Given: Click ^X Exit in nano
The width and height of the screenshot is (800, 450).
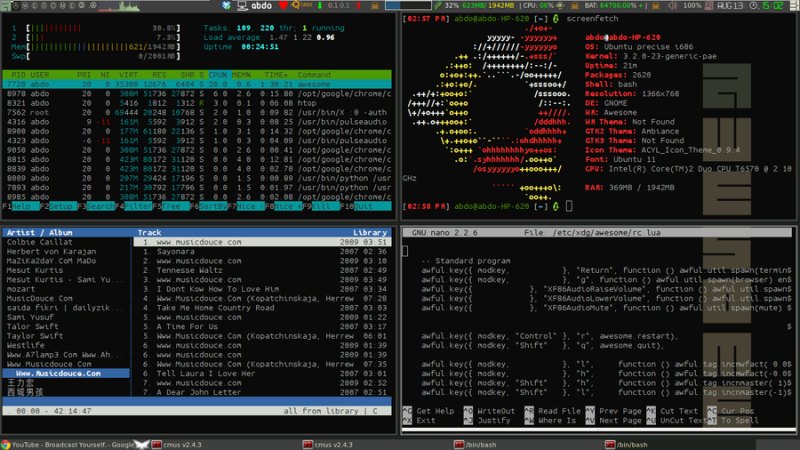Looking at the screenshot, I should tap(419, 420).
